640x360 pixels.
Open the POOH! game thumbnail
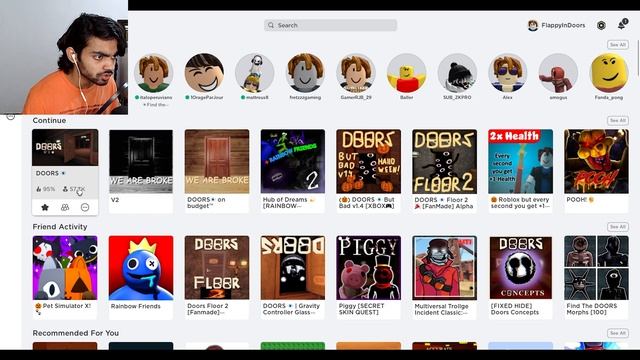596,162
